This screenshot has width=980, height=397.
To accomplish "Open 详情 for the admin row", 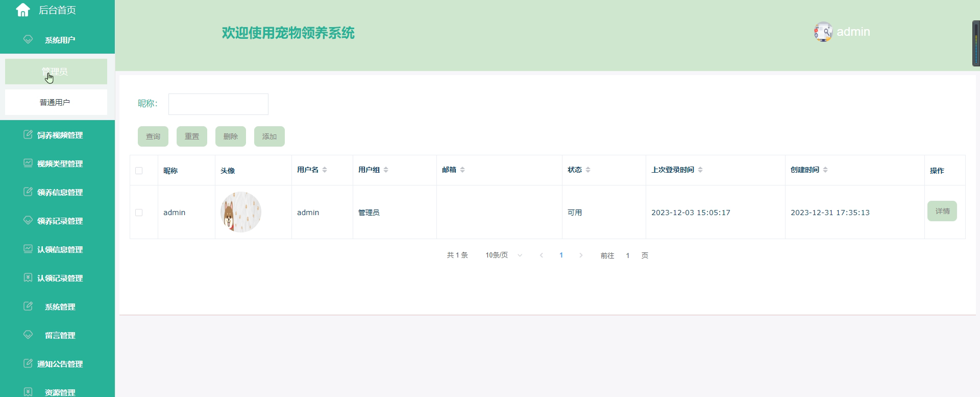I will pyautogui.click(x=942, y=211).
